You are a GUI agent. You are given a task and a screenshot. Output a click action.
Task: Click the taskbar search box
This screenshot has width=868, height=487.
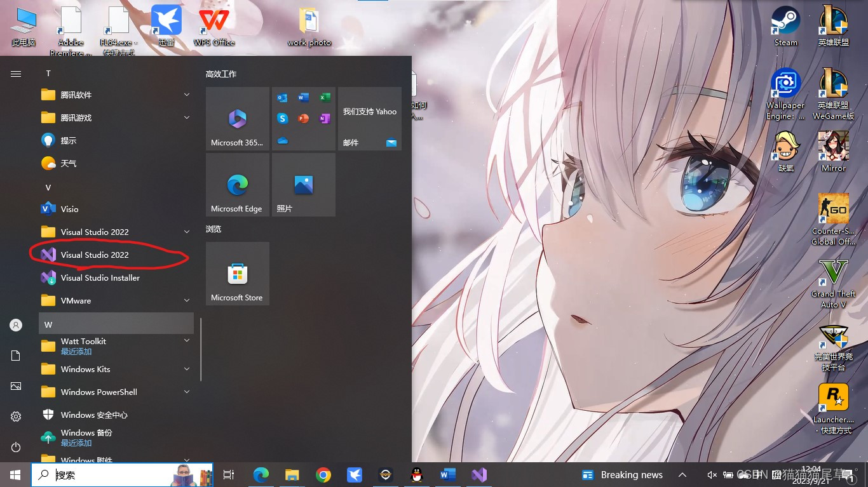(122, 475)
